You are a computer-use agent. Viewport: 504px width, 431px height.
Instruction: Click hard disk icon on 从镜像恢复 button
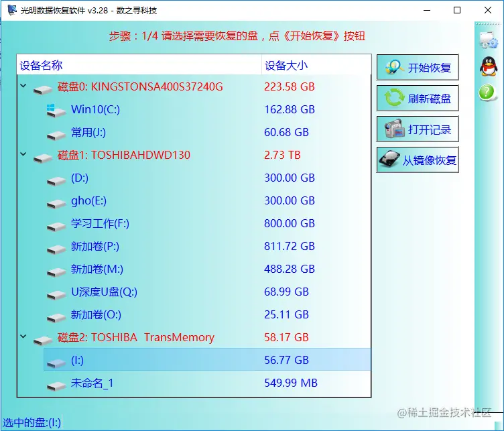click(x=389, y=159)
